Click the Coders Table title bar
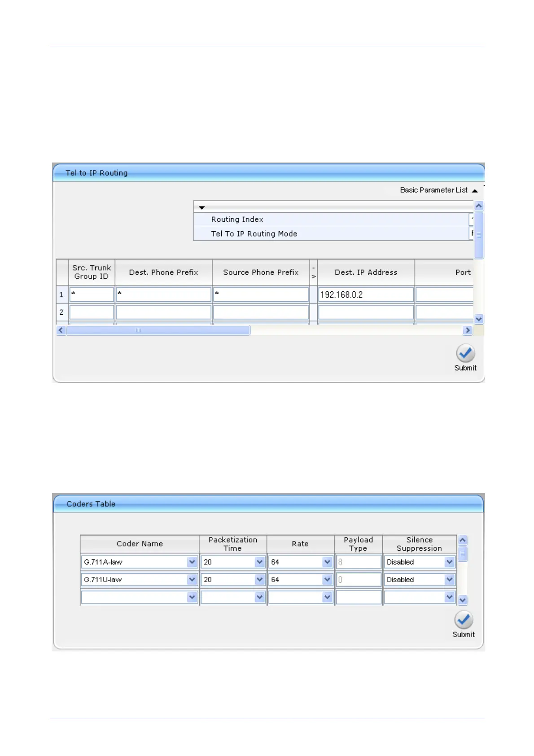 (x=268, y=504)
